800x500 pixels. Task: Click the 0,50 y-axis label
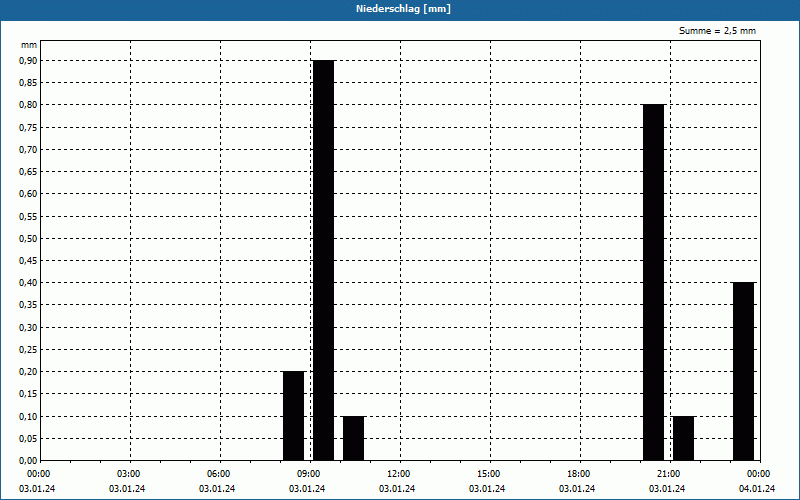(28, 238)
